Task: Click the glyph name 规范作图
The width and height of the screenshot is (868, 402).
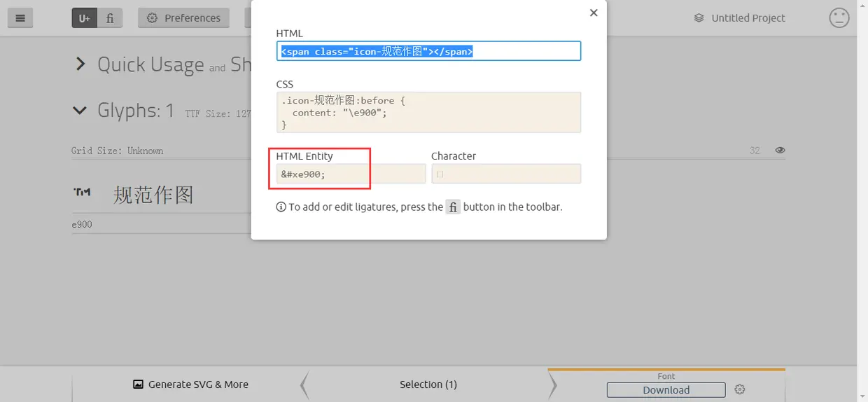Action: point(153,195)
